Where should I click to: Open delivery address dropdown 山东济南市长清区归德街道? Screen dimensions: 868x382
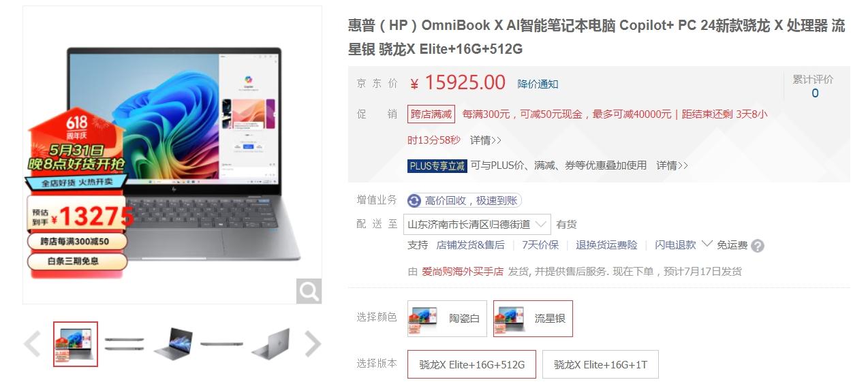(x=478, y=224)
